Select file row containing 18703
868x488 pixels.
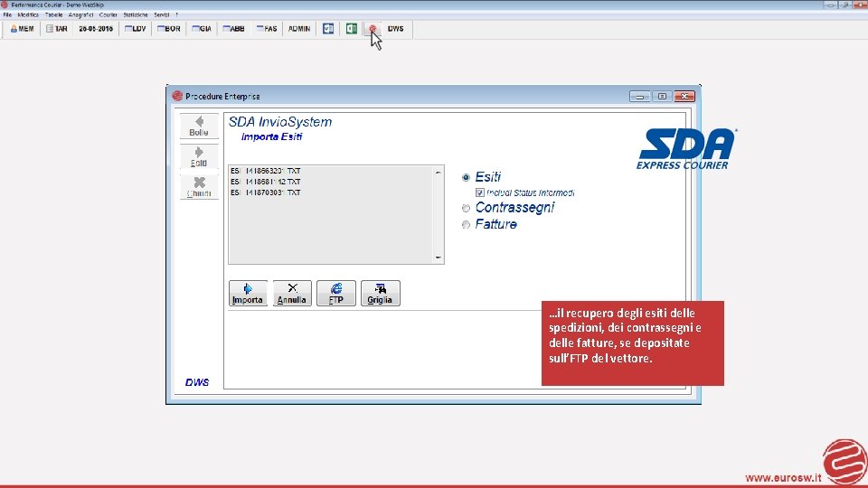265,192
